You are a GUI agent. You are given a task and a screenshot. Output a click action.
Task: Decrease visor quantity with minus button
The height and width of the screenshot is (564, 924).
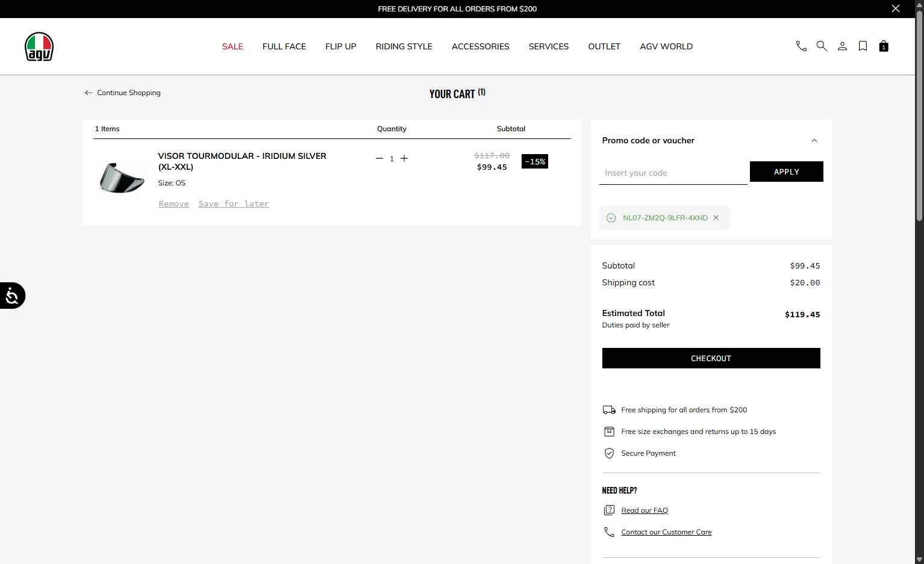[x=379, y=158]
